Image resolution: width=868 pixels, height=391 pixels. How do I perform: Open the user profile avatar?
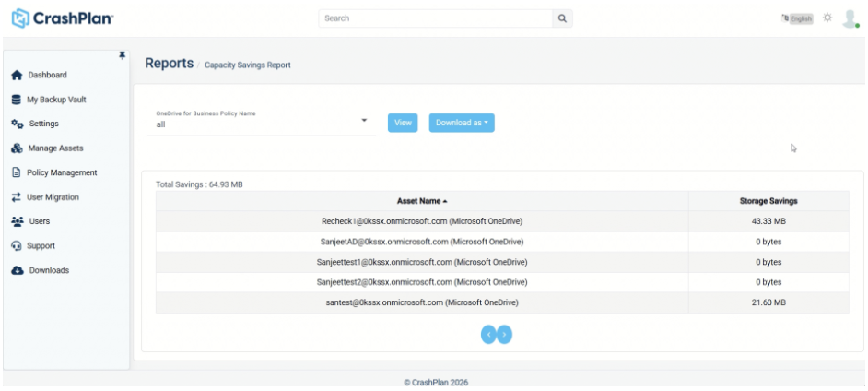(850, 18)
